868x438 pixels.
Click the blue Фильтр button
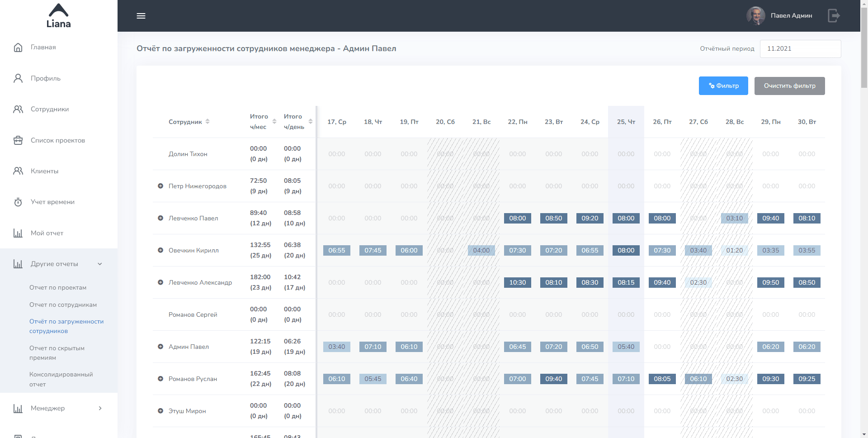tap(723, 86)
